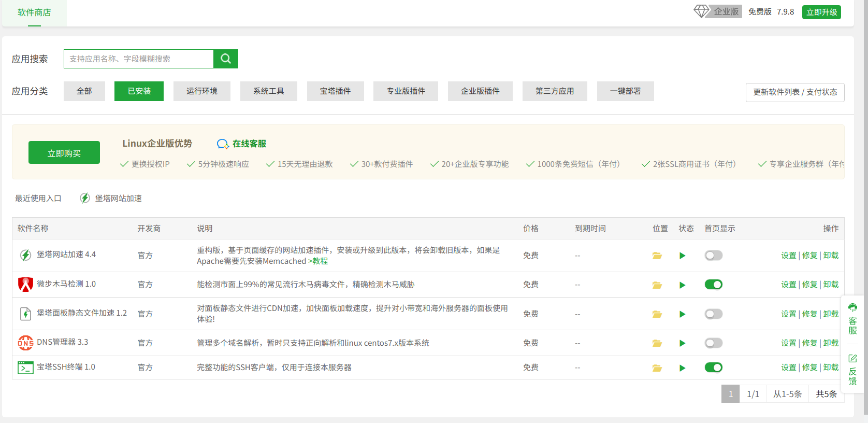Open 在线客服 online chat link
The image size is (868, 423).
point(241,144)
